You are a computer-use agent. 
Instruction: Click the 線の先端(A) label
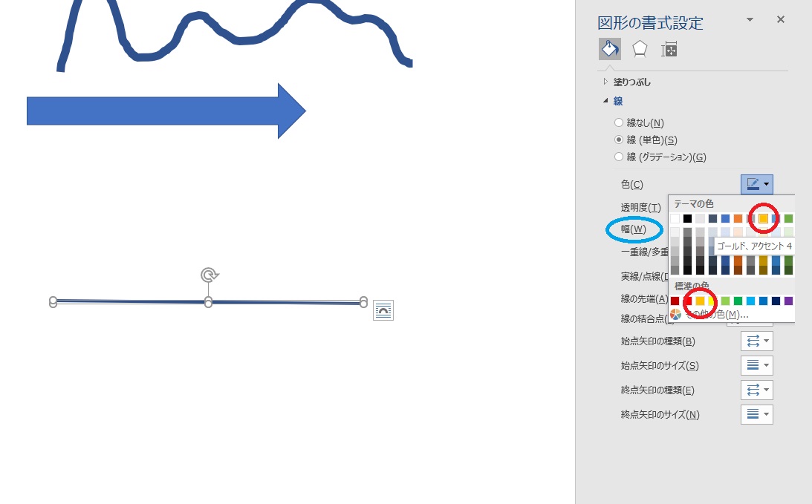[x=644, y=298]
